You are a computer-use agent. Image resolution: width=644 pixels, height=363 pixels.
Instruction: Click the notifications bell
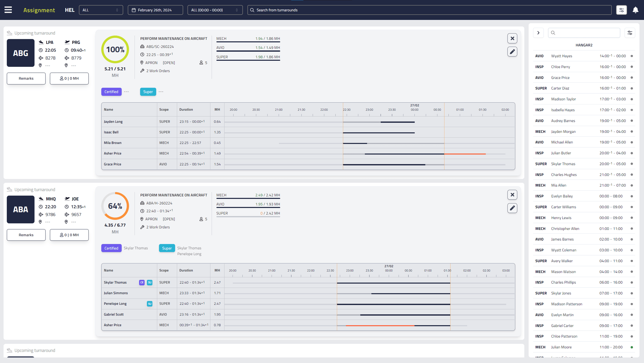click(635, 10)
